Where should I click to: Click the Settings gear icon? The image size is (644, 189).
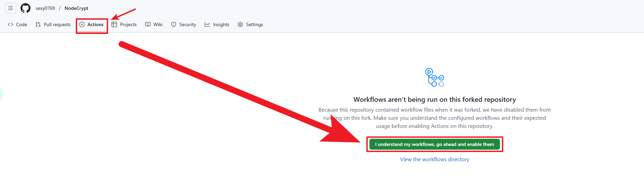tap(240, 24)
